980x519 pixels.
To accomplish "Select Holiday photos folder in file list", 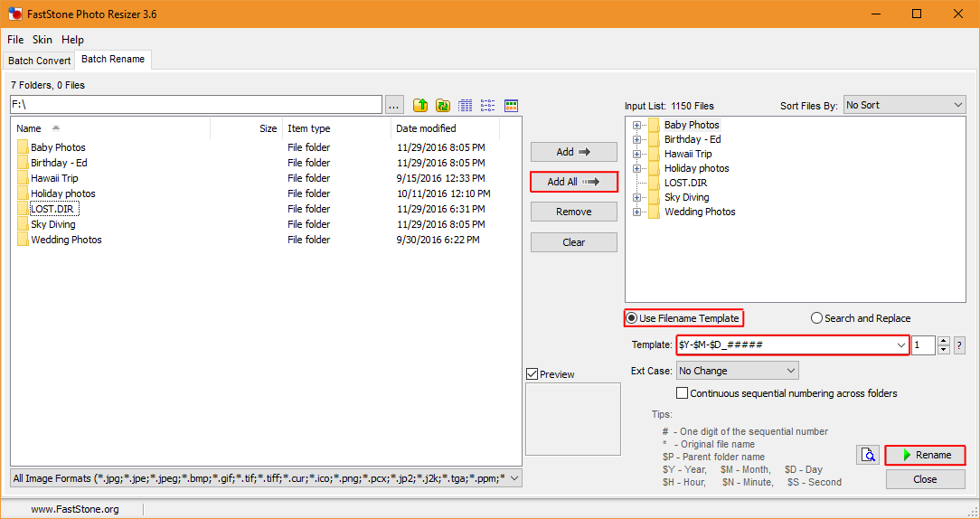I will click(x=63, y=193).
